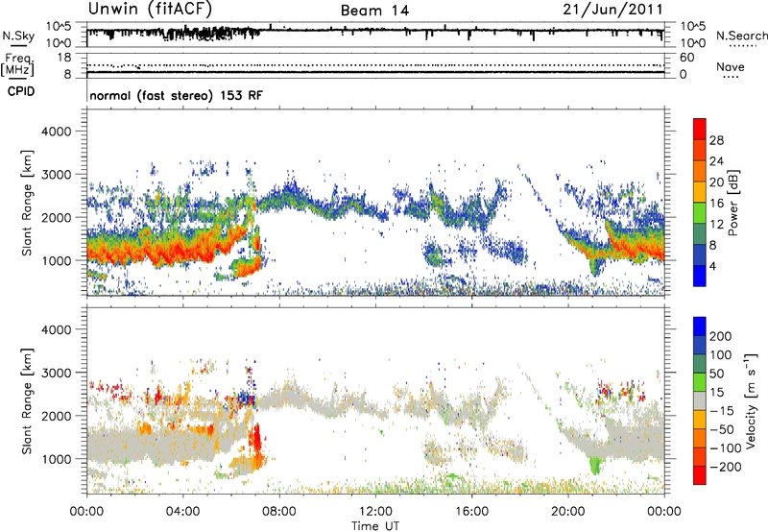Pick the red swatch below -200 velocity
This screenshot has width=768, height=532.
pos(700,475)
